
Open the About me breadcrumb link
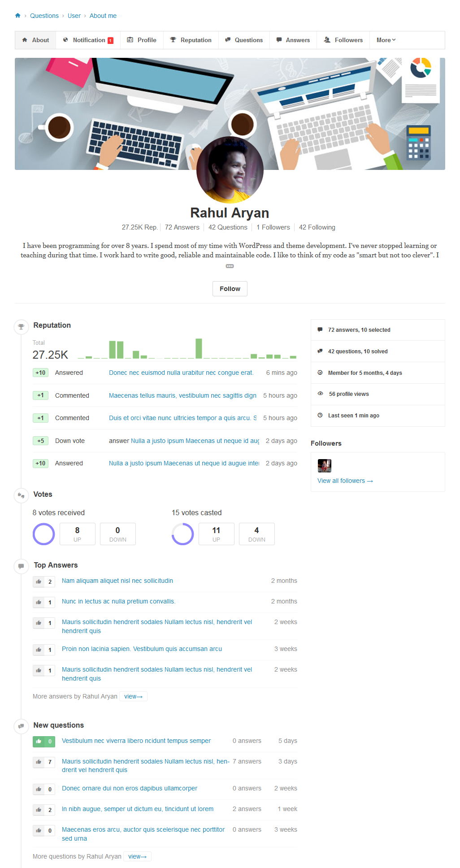pyautogui.click(x=103, y=16)
